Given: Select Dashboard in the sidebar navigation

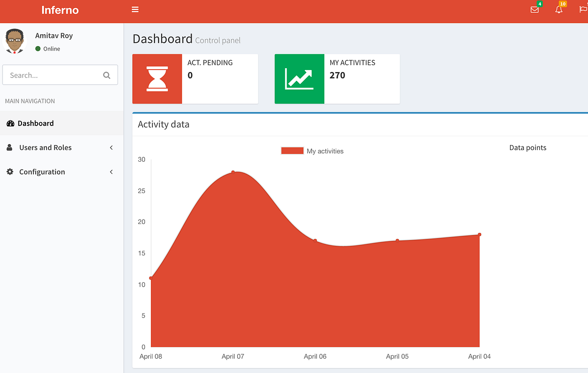Looking at the screenshot, I should (36, 123).
